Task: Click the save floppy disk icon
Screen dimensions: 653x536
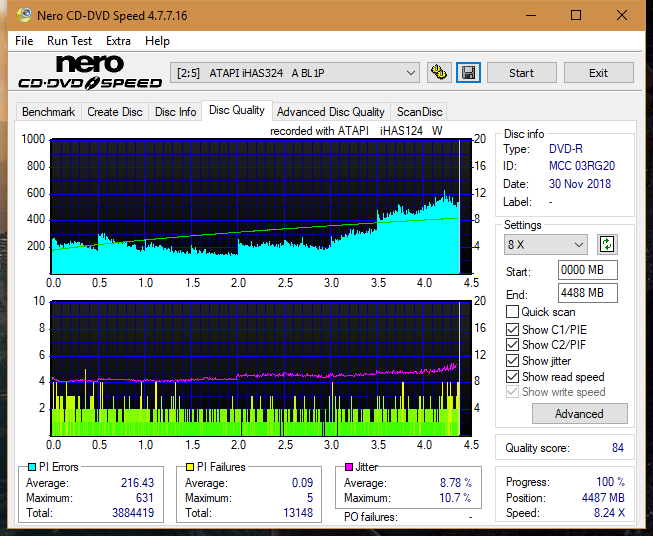Action: (x=469, y=73)
